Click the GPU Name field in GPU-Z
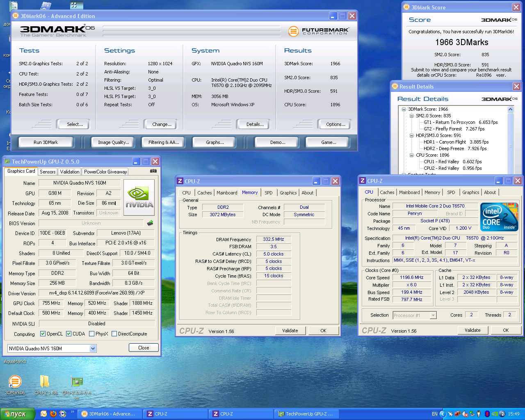525x420 pixels. [x=80, y=183]
